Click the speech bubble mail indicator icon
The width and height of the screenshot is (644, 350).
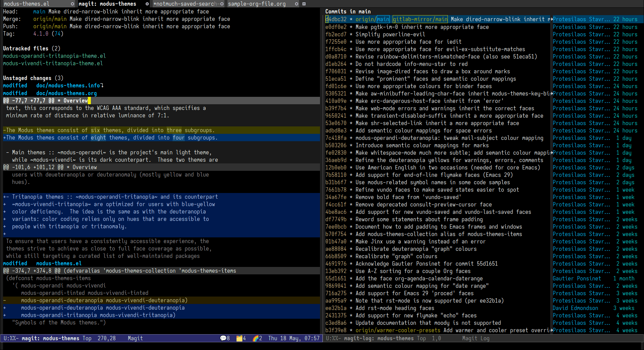tap(223, 338)
